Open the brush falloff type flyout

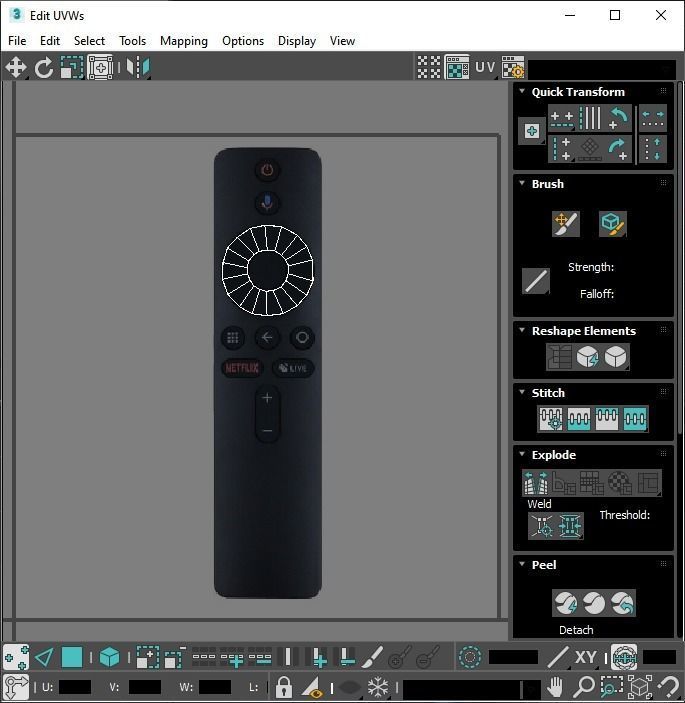536,281
